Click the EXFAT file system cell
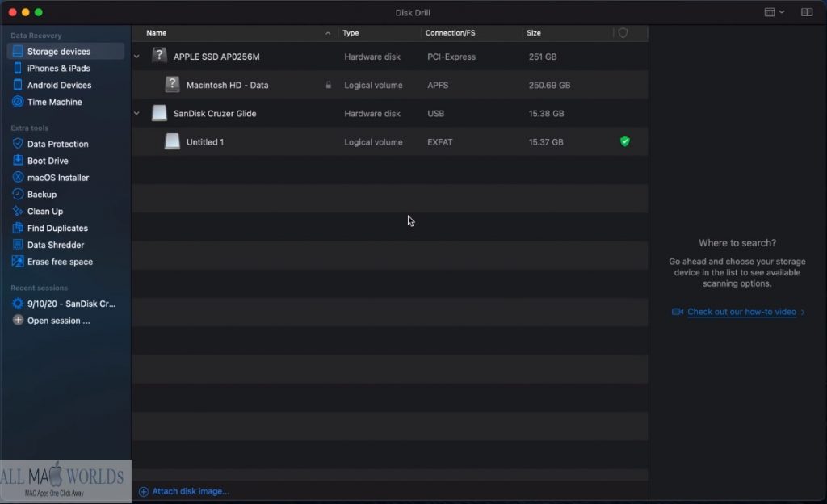 pos(440,142)
